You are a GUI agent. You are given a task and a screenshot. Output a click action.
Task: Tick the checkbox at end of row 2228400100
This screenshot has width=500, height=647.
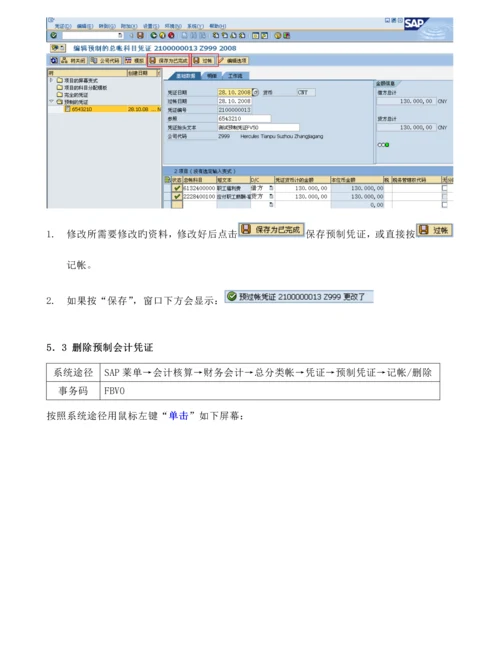[x=445, y=196]
